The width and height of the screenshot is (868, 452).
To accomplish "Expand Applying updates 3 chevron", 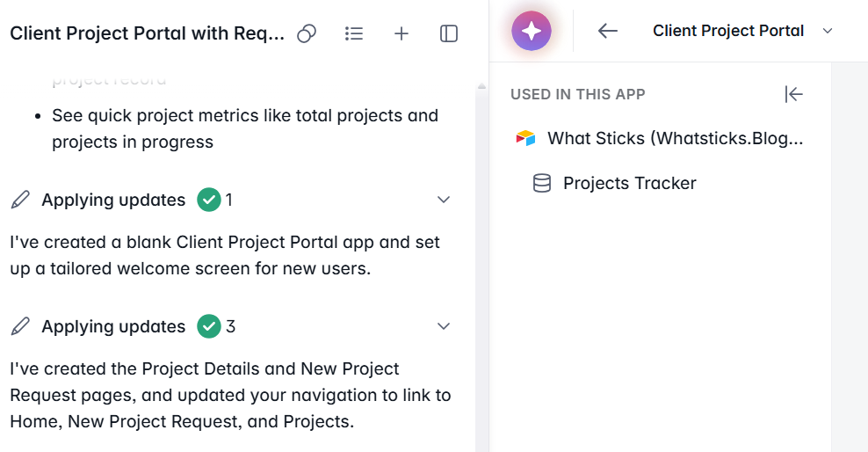I will point(444,326).
